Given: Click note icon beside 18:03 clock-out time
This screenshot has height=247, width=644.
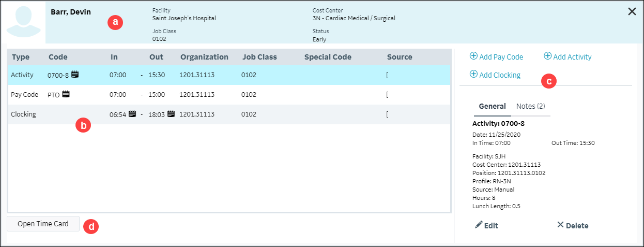Looking at the screenshot, I should point(171,114).
